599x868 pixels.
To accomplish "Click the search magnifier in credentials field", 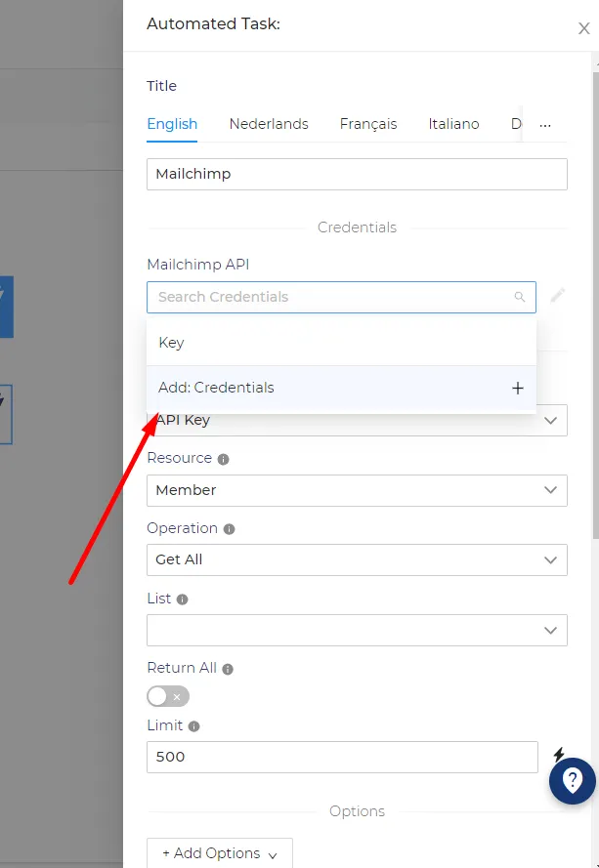I will pyautogui.click(x=519, y=297).
